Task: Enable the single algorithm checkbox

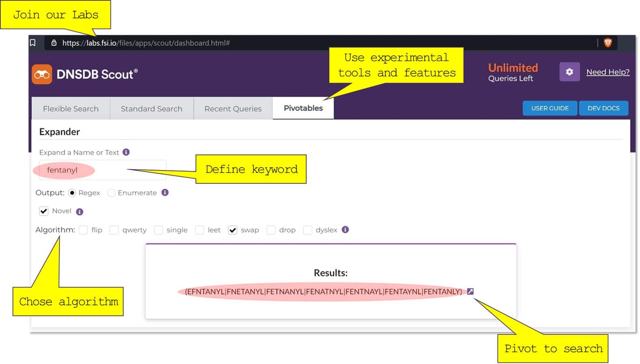Action: click(x=158, y=230)
